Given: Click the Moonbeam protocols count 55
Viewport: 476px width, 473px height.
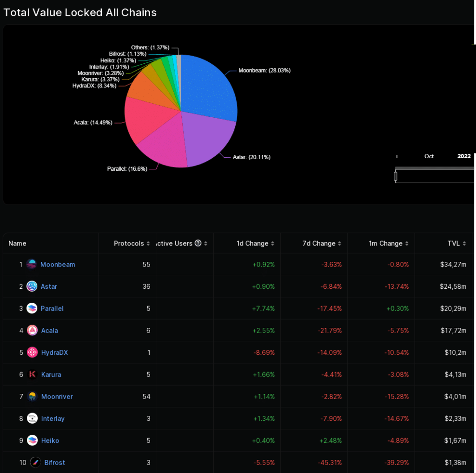Looking at the screenshot, I should (146, 264).
